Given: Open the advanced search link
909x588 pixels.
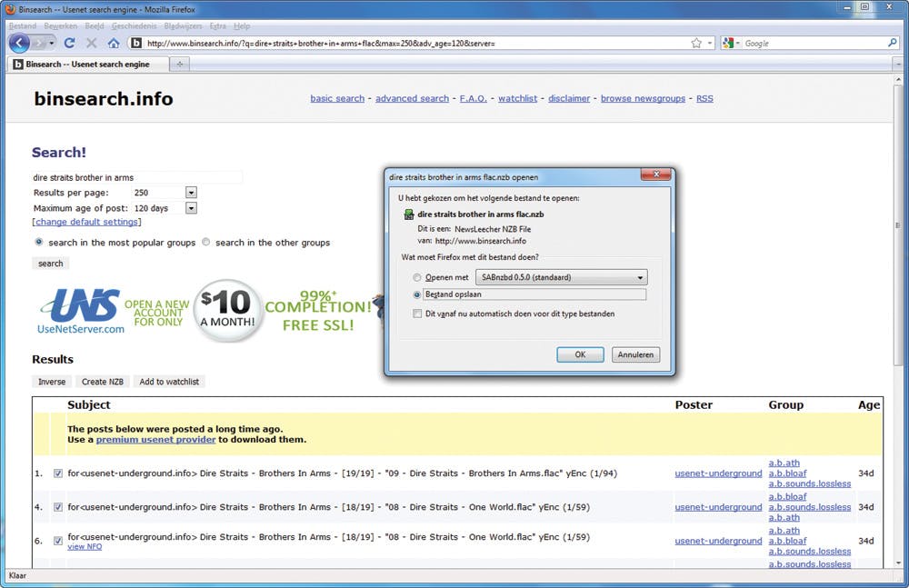Looking at the screenshot, I should [412, 98].
